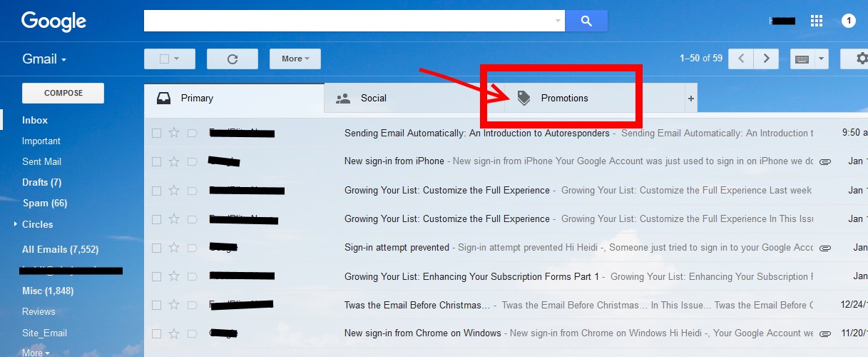Image resolution: width=868 pixels, height=357 pixels.
Task: Open Drafts (7)
Action: pyautogui.click(x=41, y=183)
